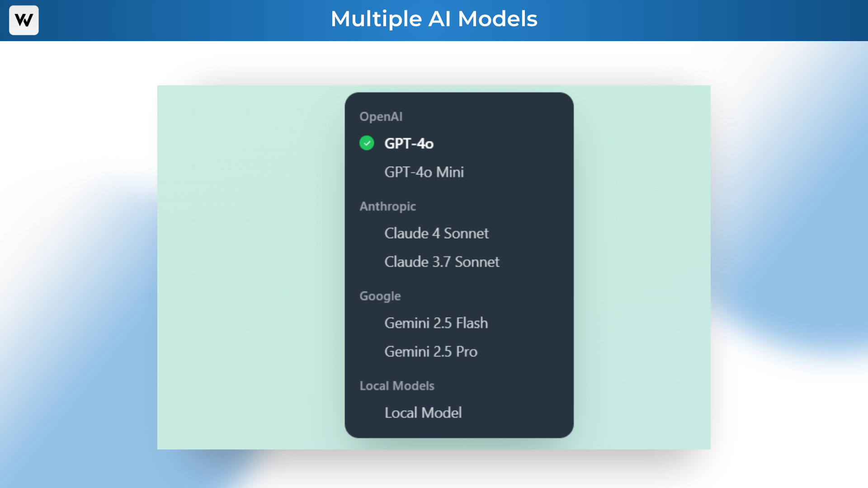Screen dimensions: 868x488
Task: Click the W logo icon
Action: click(24, 20)
